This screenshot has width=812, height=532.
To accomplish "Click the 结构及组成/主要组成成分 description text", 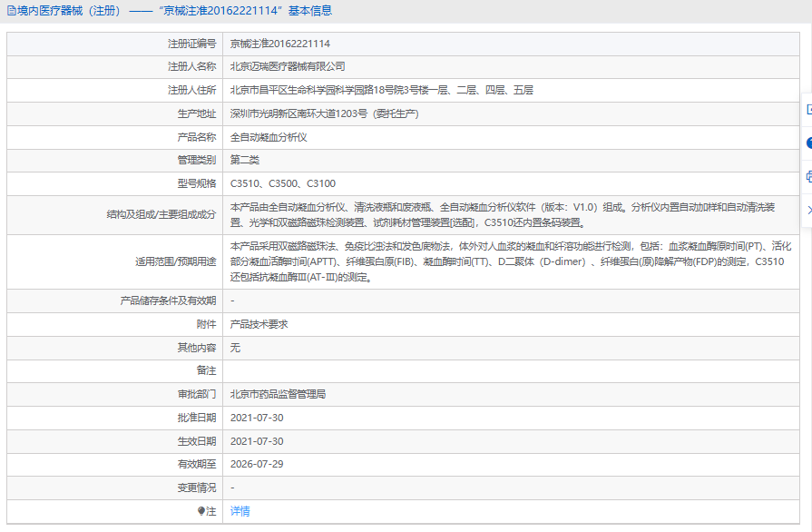I will click(503, 215).
